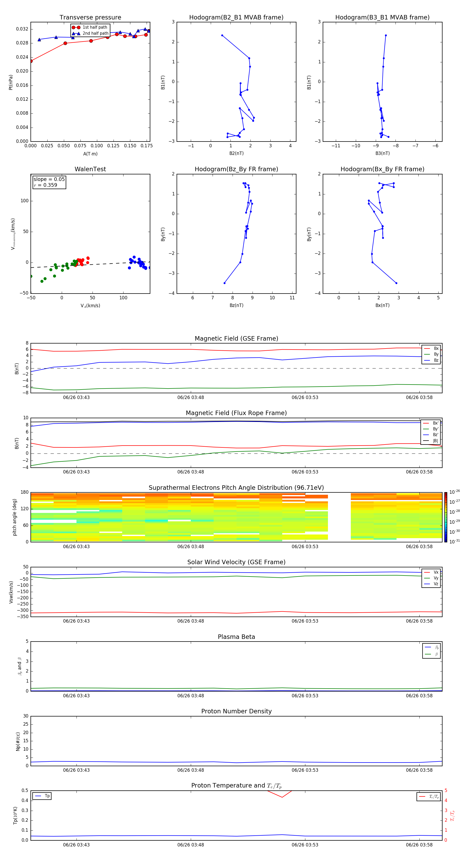Click the A(T·m) x-axis label
The height and width of the screenshot is (868, 473).
tap(90, 154)
